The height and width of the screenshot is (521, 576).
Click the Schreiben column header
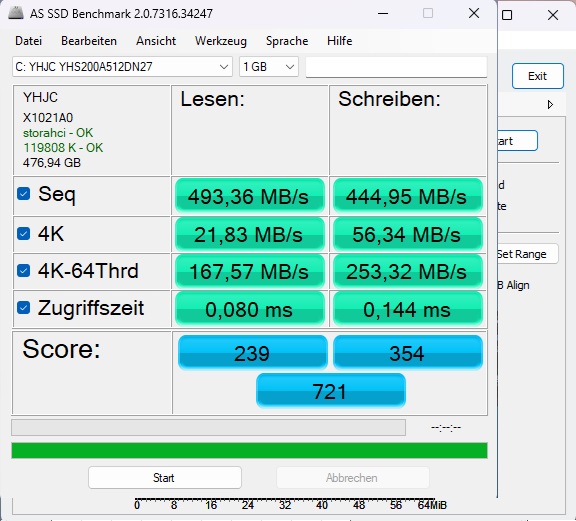[389, 99]
